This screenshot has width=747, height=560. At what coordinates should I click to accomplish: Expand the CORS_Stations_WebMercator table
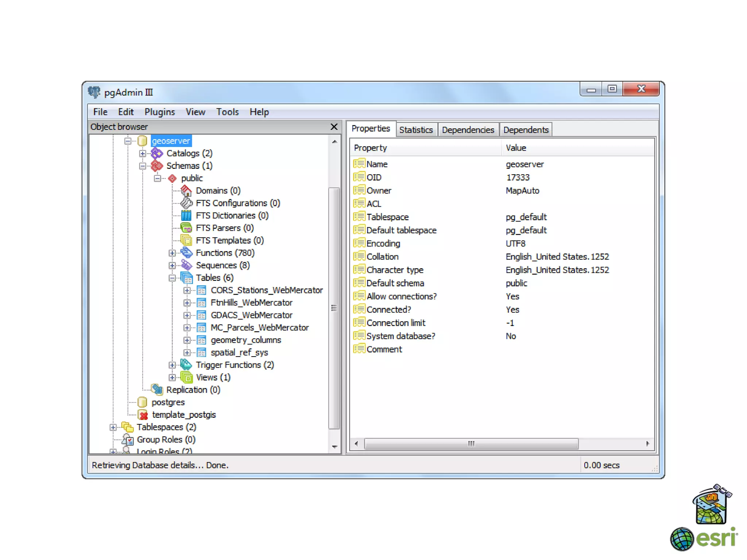pyautogui.click(x=187, y=291)
